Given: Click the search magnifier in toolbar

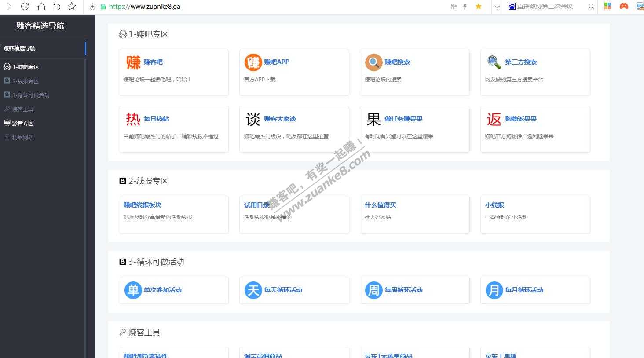Looking at the screenshot, I should click(x=591, y=6).
